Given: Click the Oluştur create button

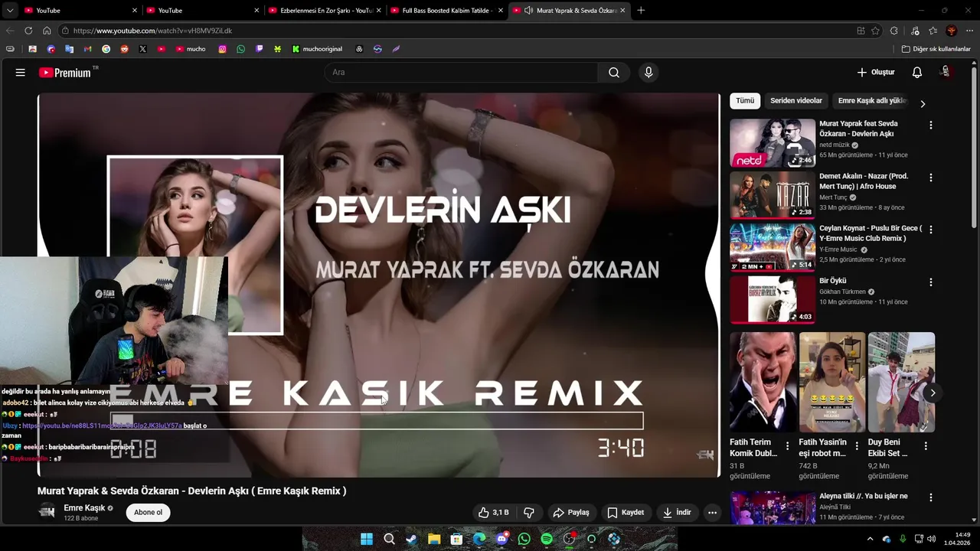Looking at the screenshot, I should point(876,73).
